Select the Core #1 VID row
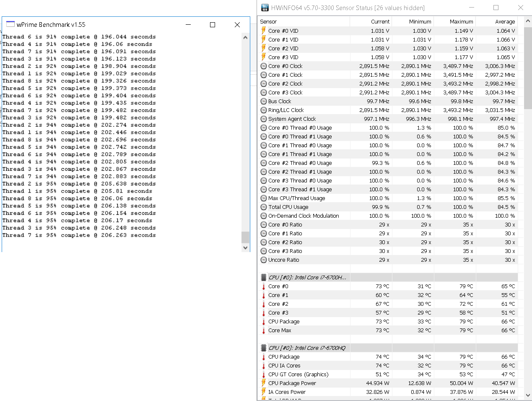The height and width of the screenshot is (401, 532). tap(388, 39)
